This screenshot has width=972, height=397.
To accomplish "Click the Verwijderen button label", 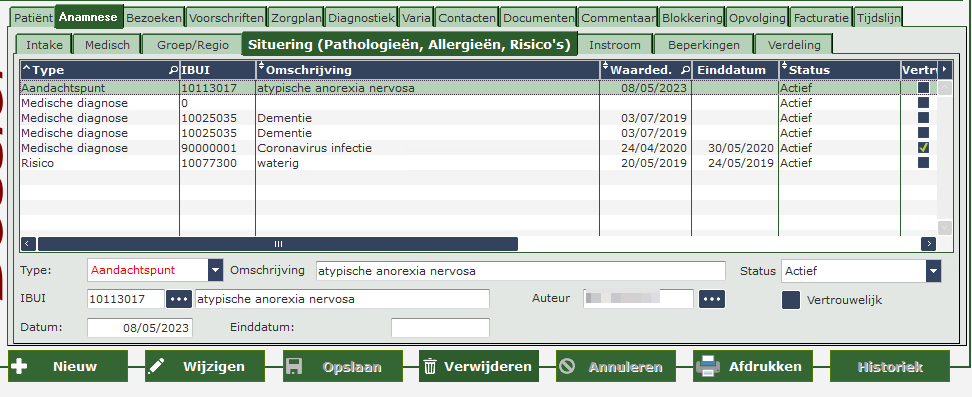I will (x=488, y=367).
